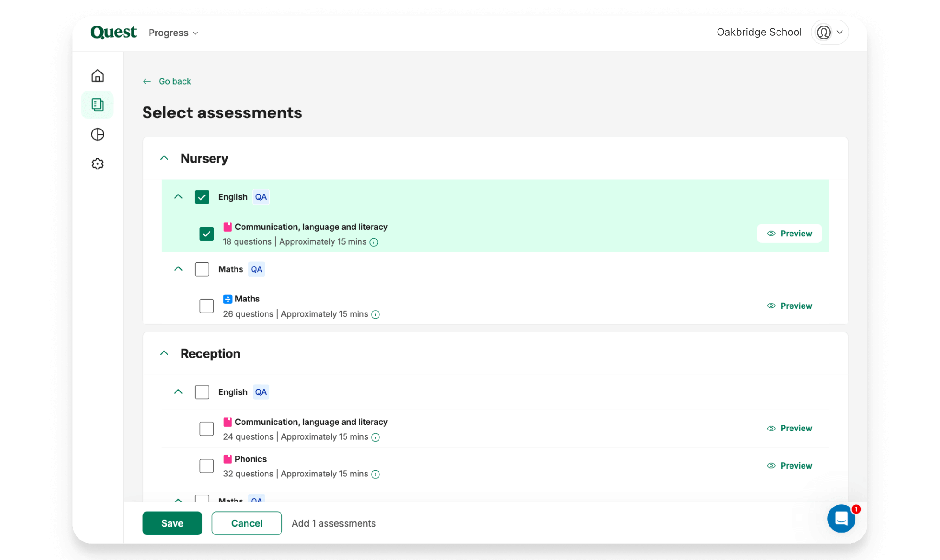Select the Phonics assessment checkbox
Viewport: 940px width, 560px height.
206,466
